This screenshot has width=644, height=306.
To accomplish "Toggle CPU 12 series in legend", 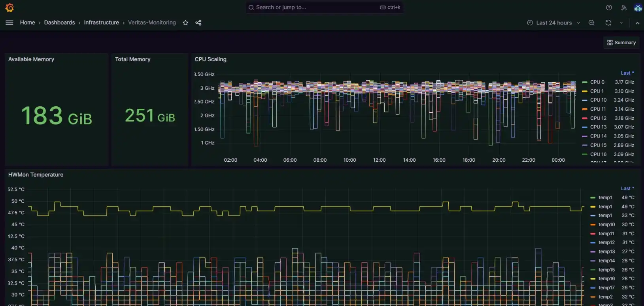I will coord(598,118).
